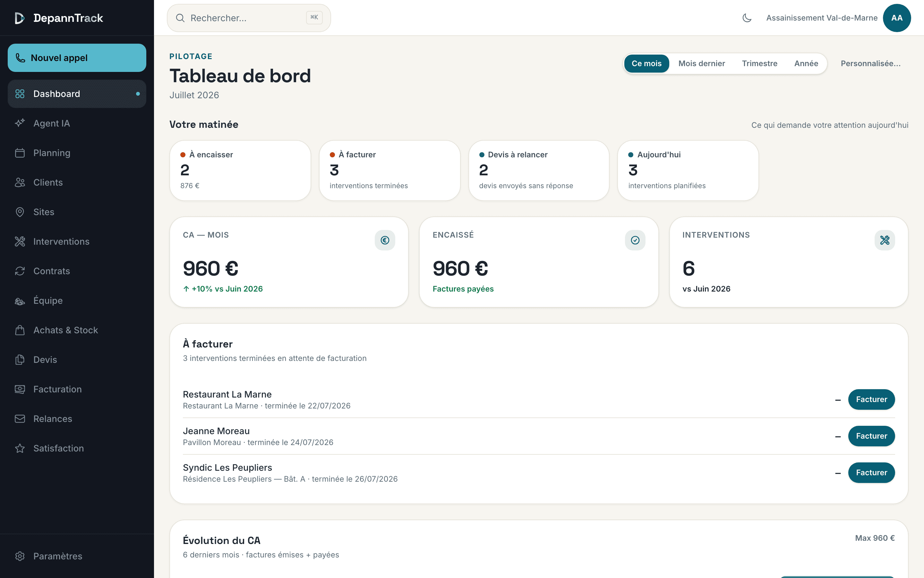Screen dimensions: 924x578
Task: Open the Relances section
Action: tap(77, 419)
